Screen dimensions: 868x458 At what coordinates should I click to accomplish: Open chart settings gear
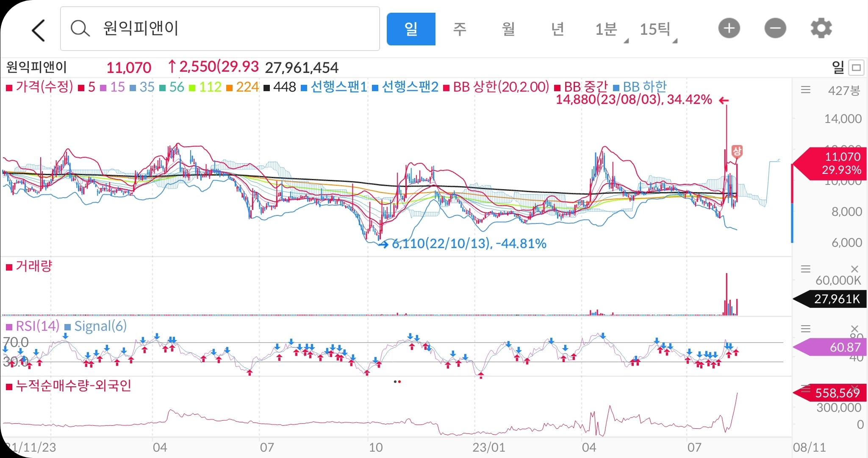tap(821, 28)
